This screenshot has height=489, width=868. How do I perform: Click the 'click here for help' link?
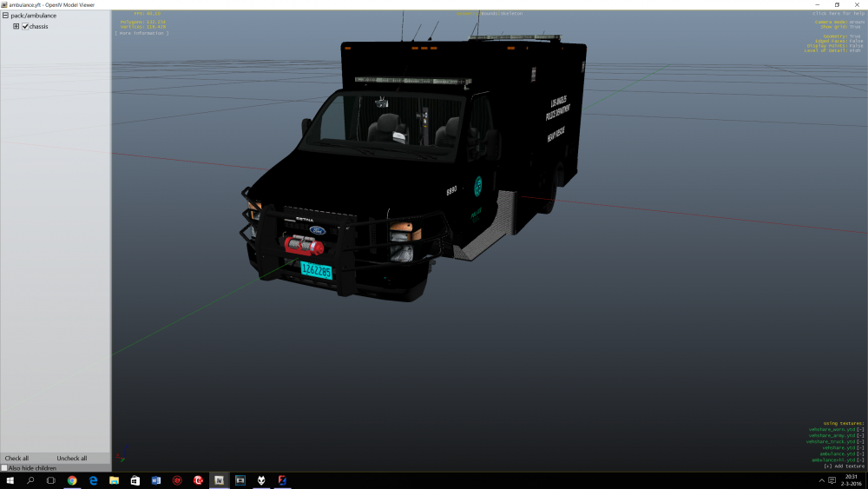pyautogui.click(x=838, y=13)
